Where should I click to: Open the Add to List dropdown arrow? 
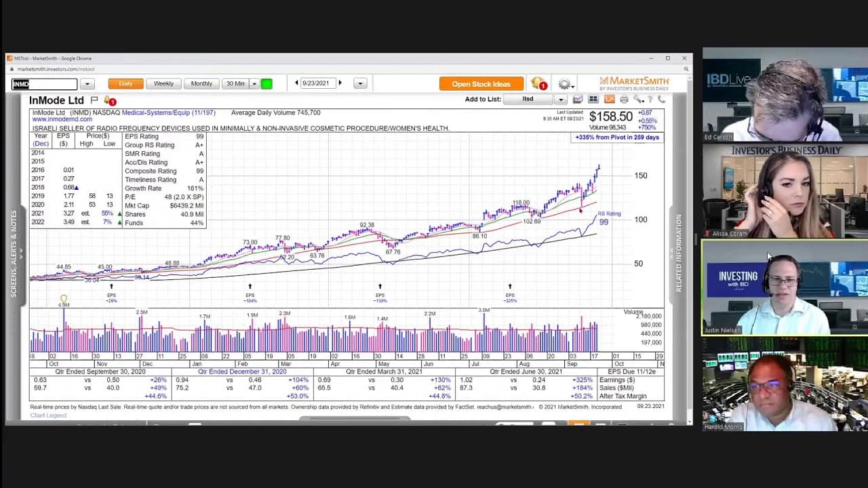(x=561, y=100)
